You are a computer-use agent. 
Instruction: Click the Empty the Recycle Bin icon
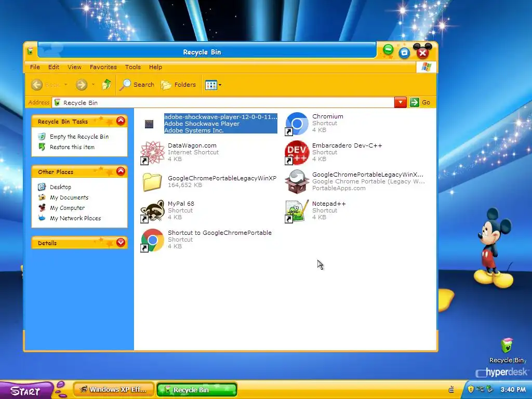tap(42, 137)
